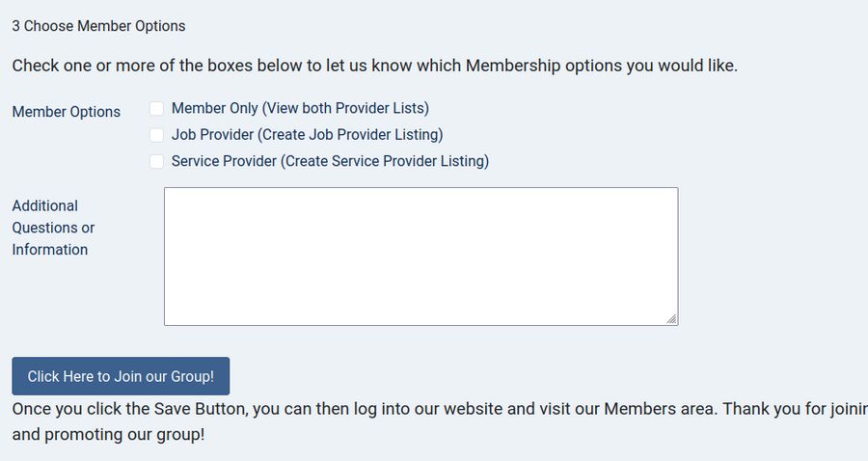Click the "and promoting our group!" line

pos(108,434)
